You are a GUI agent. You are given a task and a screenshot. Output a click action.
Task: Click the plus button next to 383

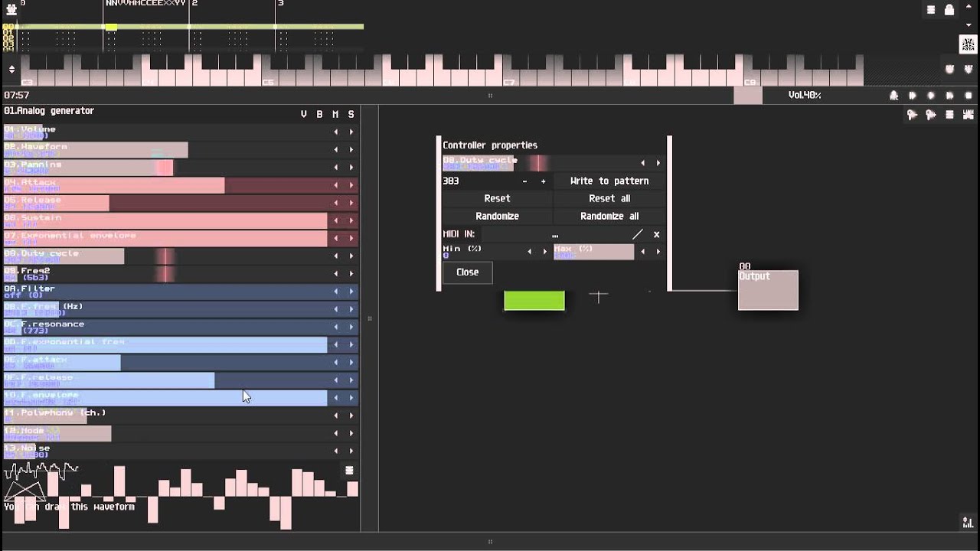point(543,181)
